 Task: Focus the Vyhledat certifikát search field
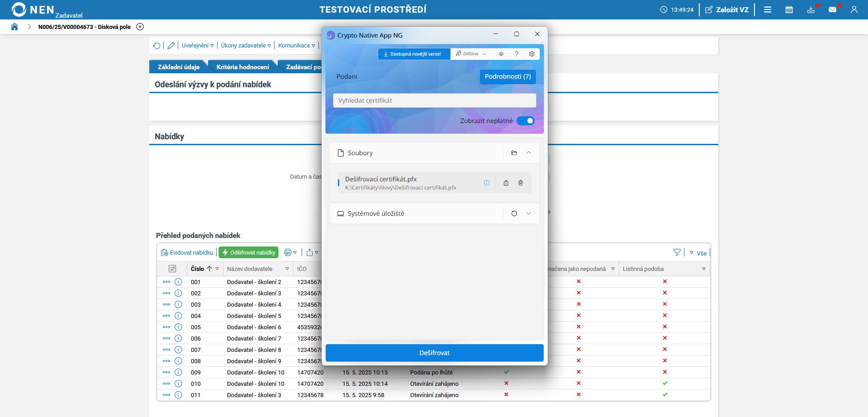coord(435,100)
